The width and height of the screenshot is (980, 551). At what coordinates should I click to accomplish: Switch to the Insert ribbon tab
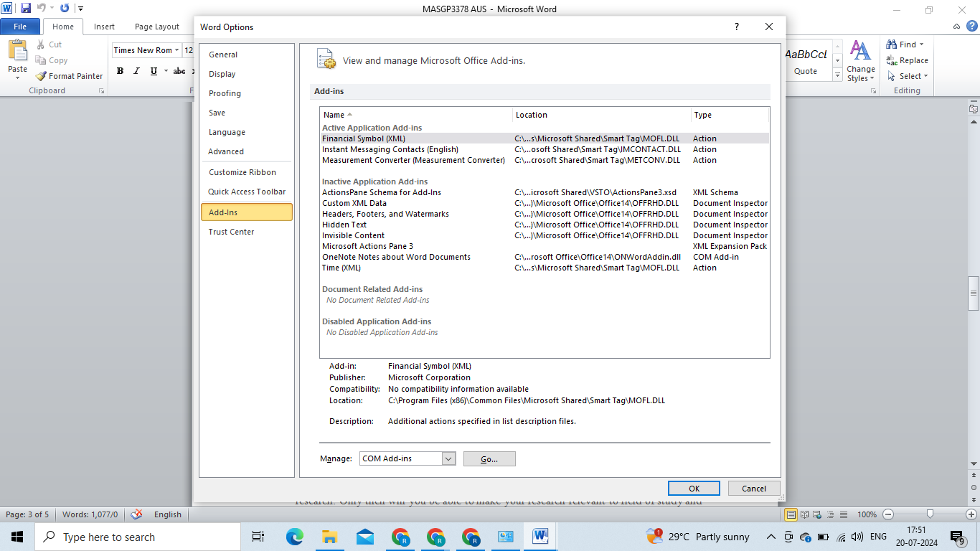pyautogui.click(x=104, y=27)
